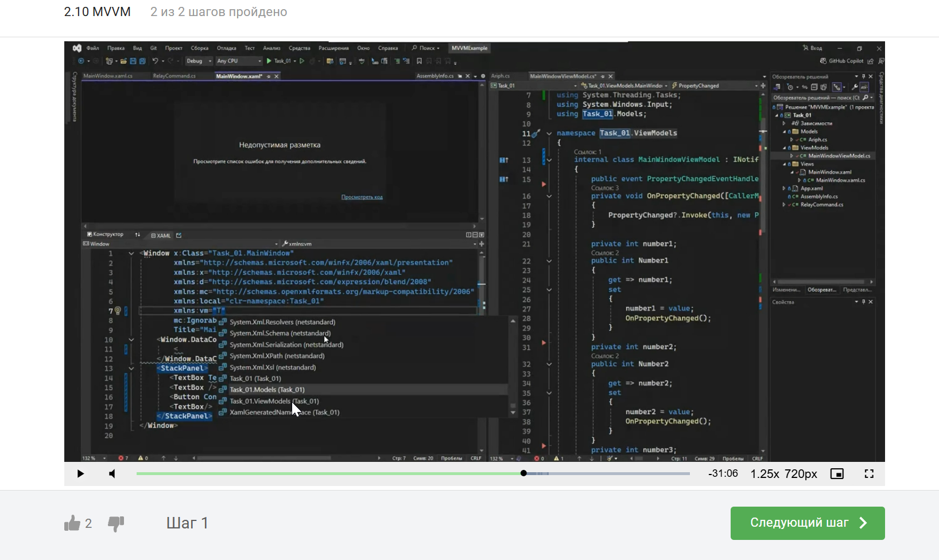
Task: Go to the next step (Следующий шаг)
Action: 808,523
